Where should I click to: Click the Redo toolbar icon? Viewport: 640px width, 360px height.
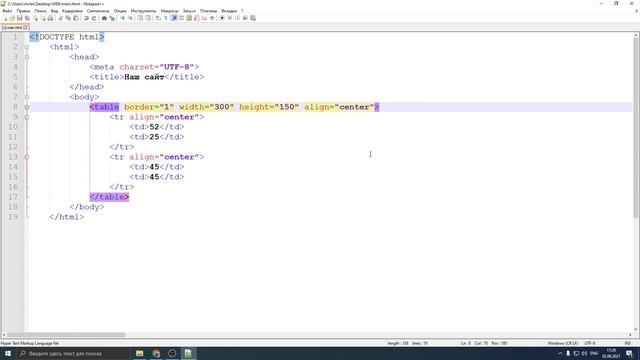(x=94, y=18)
